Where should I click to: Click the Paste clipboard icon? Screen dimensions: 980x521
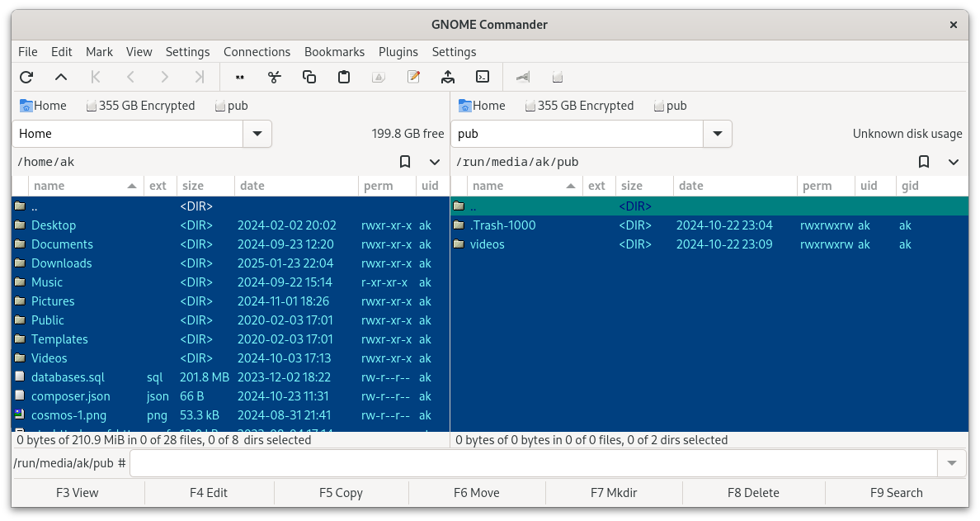344,77
